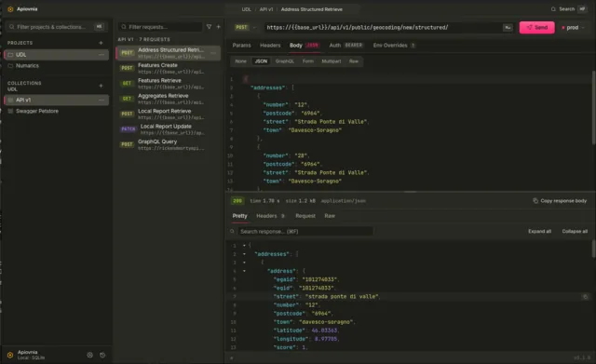The height and width of the screenshot is (364, 596).
Task: Click Copy response body
Action: point(560,200)
